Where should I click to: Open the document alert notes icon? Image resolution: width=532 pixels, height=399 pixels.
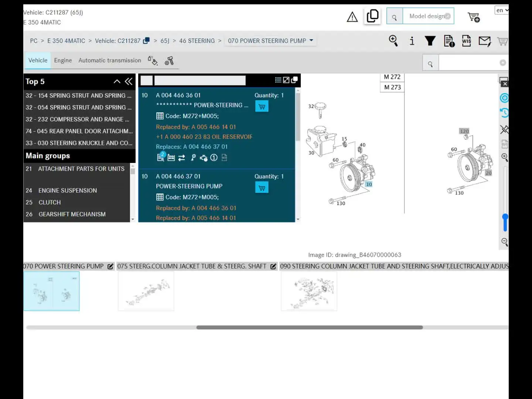(449, 41)
